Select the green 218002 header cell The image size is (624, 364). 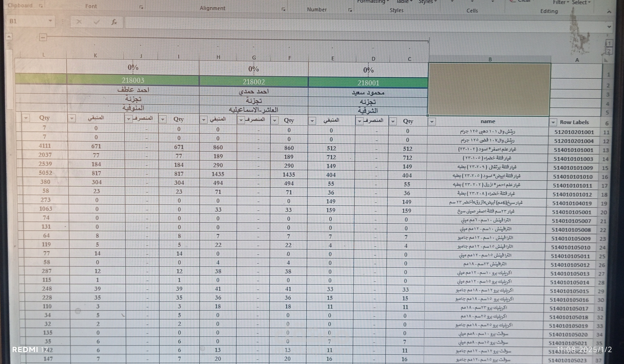click(x=254, y=81)
